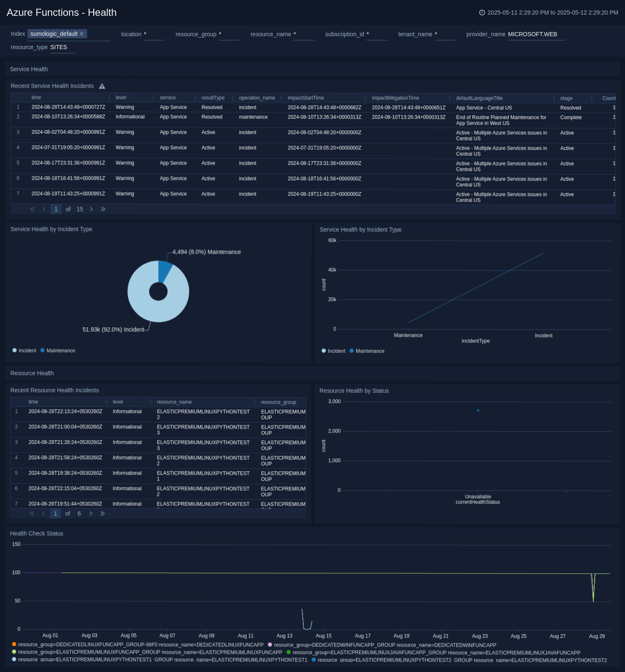
Task: Click the tenant_name filter field
Action: [445, 34]
